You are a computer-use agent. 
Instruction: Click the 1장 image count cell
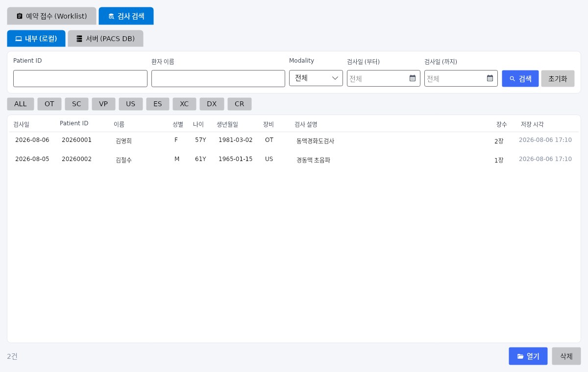499,160
